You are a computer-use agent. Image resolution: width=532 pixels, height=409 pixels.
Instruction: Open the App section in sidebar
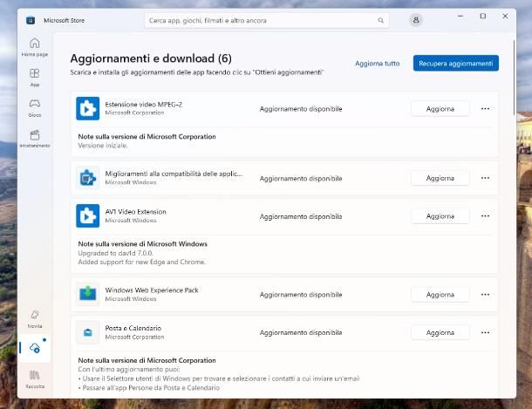click(x=35, y=78)
